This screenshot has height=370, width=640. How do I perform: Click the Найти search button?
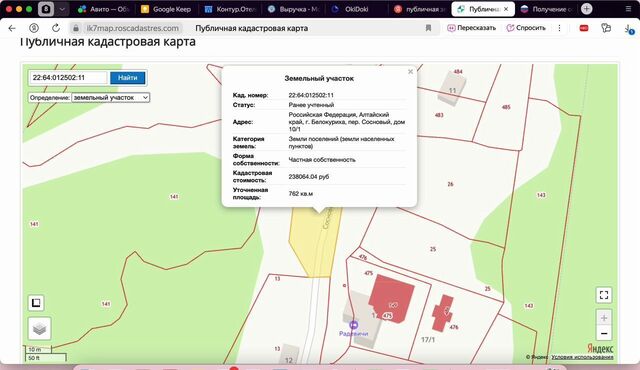tap(128, 78)
